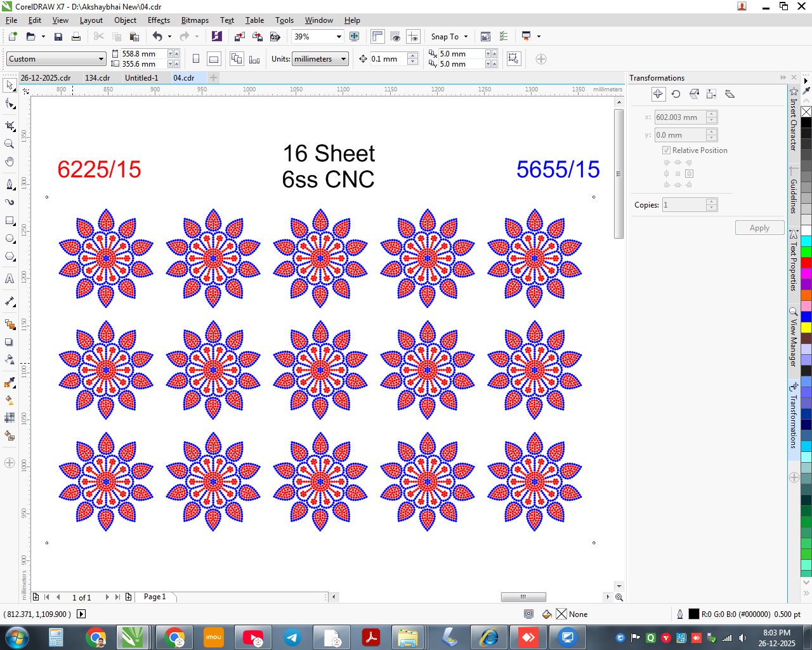Viewport: 812px width, 650px height.
Task: Select the right-center anchor point
Action: 689,173
